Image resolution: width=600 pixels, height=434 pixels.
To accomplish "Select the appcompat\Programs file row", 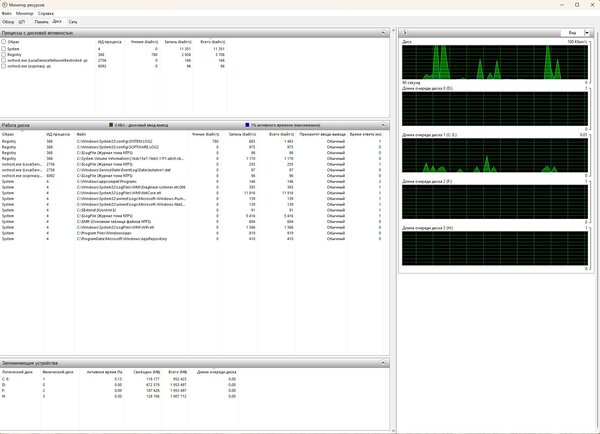I will (191, 181).
